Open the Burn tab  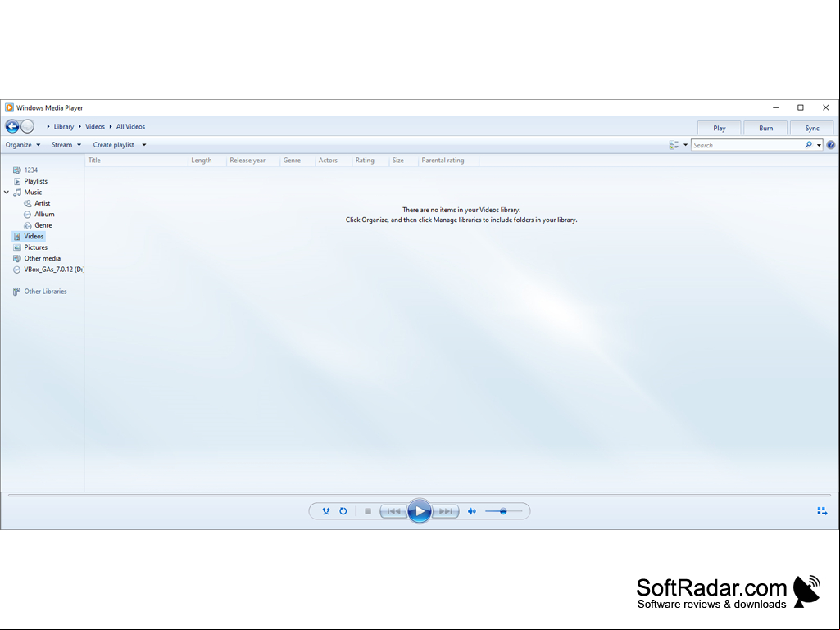pos(765,128)
